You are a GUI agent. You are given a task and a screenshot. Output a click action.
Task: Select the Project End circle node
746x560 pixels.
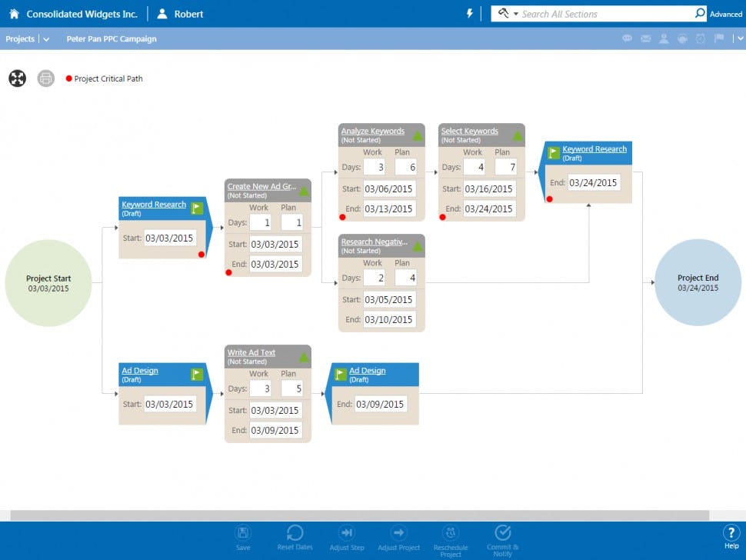click(698, 282)
